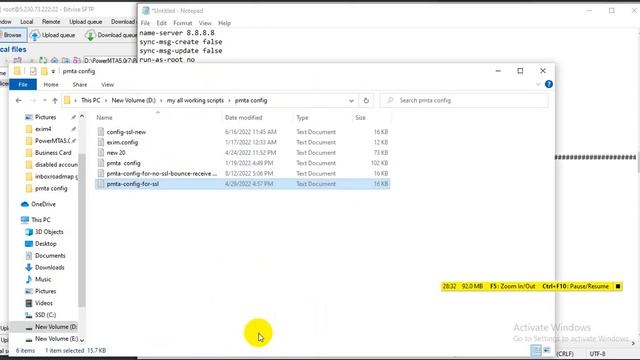
Task: Open Notepad Help menu
Action: pyautogui.click(x=224, y=23)
